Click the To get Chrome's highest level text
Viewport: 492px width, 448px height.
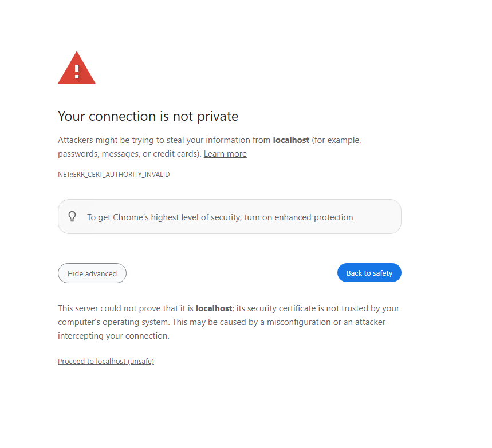pos(164,217)
